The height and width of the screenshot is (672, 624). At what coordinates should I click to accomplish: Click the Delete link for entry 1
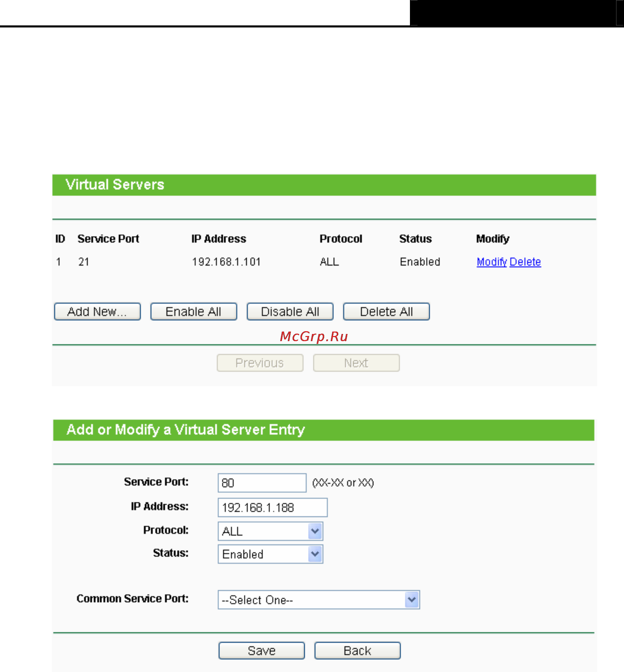(x=525, y=262)
